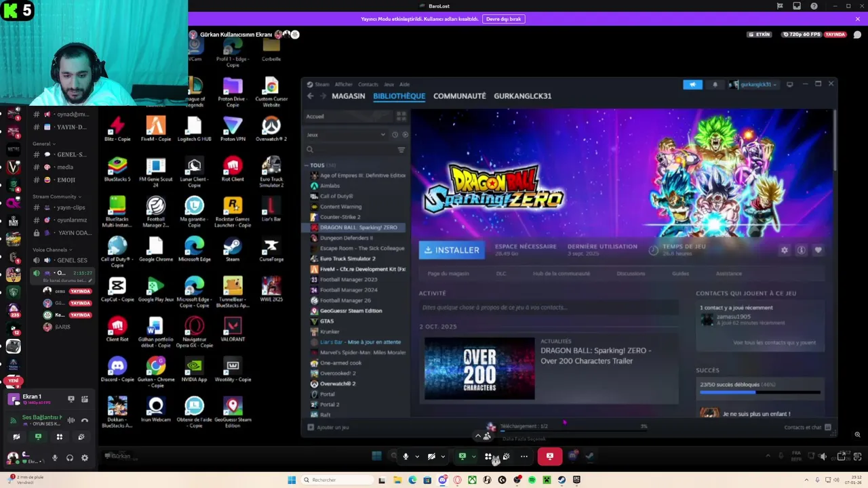868x488 pixels.
Task: Open Over 200 Characters trailer thumbnail
Action: pyautogui.click(x=479, y=369)
